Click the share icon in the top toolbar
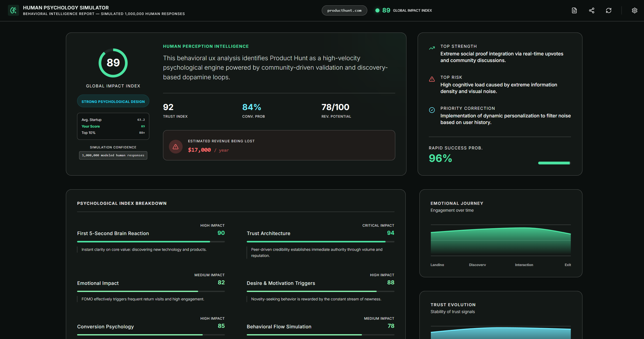The width and height of the screenshot is (644, 339). (x=592, y=10)
